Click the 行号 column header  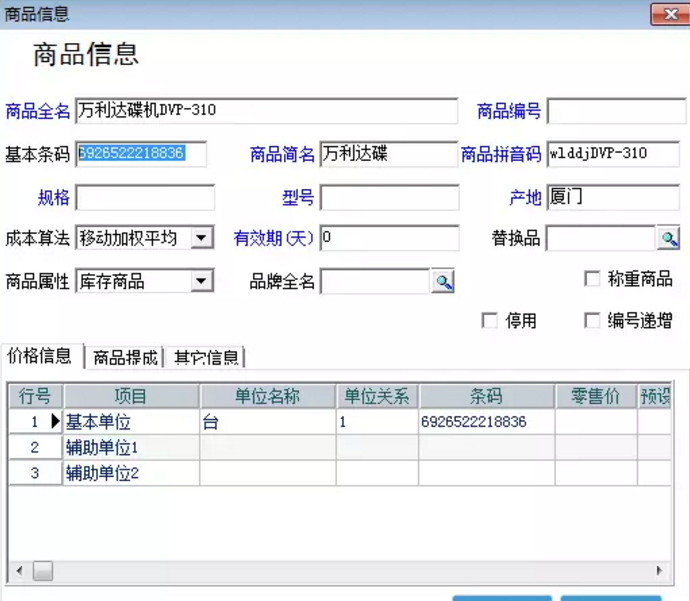[x=36, y=396]
